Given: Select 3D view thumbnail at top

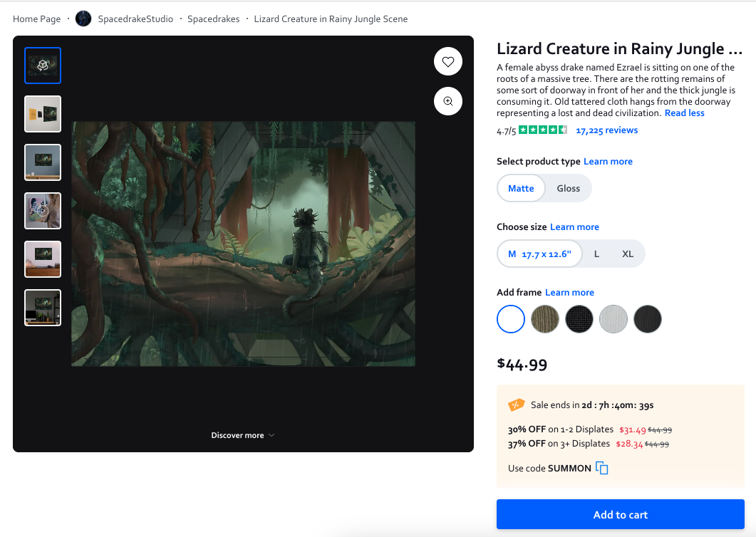Looking at the screenshot, I should coord(43,66).
